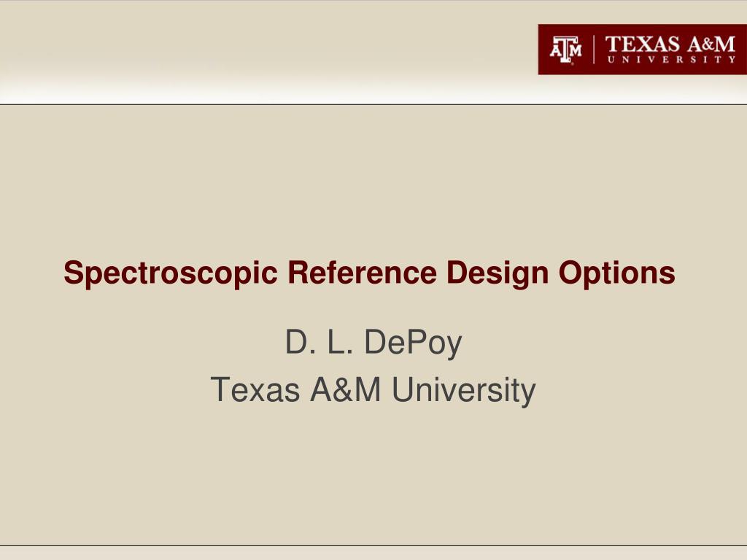Click the TEXAS A&M wordmark in banner

pos(670,44)
